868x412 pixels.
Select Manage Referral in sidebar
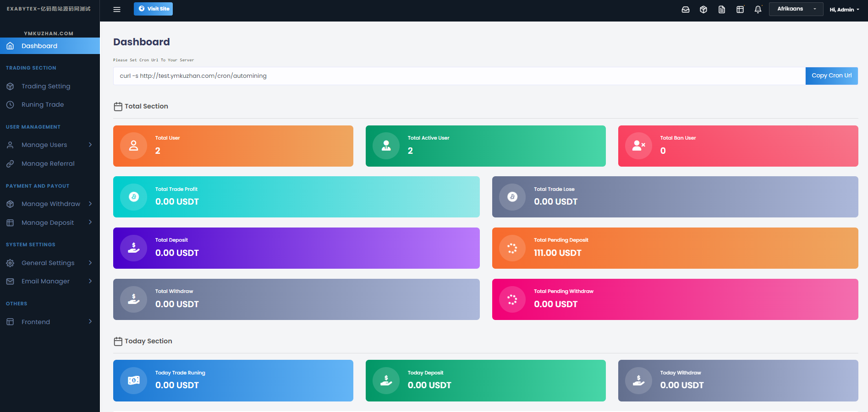(x=48, y=163)
